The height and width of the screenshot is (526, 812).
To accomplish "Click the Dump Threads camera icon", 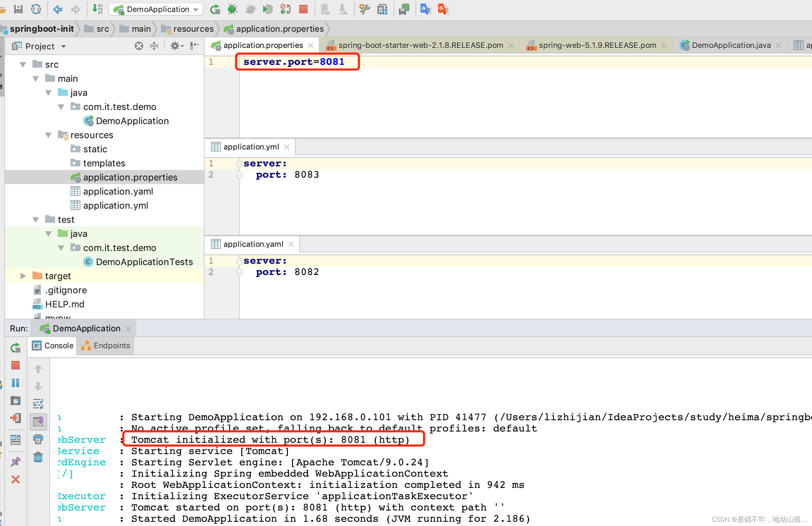I will [15, 400].
